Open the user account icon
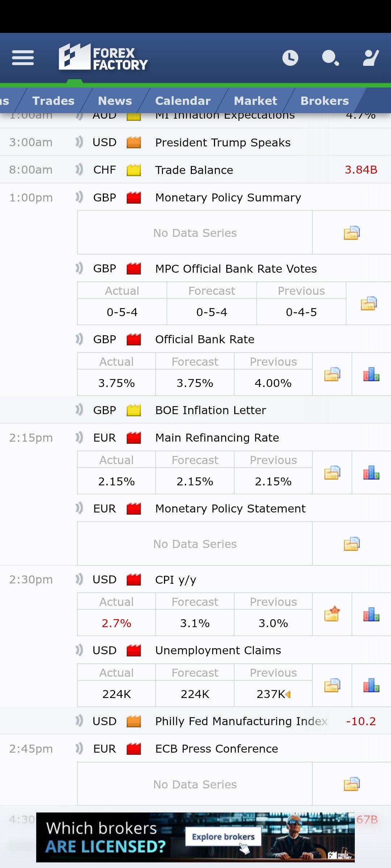The width and height of the screenshot is (391, 868). tap(371, 58)
